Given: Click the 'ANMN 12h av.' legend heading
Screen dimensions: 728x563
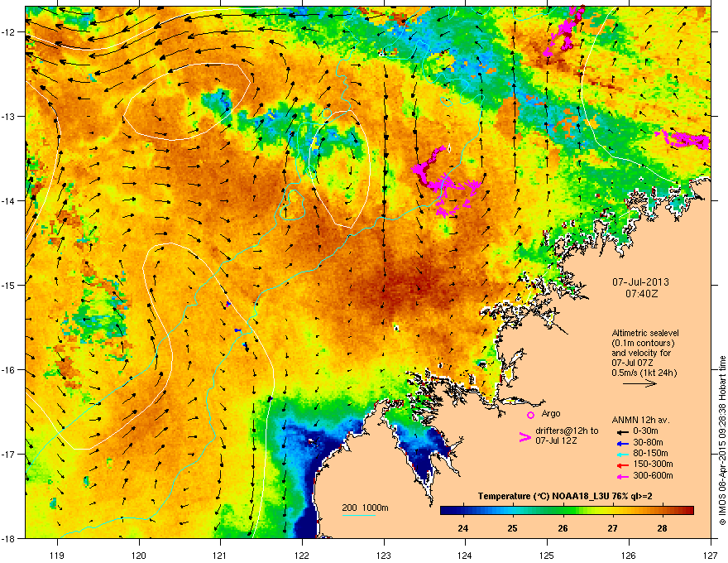Looking at the screenshot, I should coord(640,420).
